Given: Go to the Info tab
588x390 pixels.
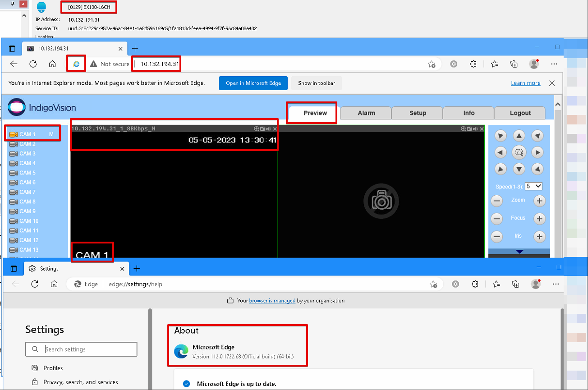Looking at the screenshot, I should click(x=469, y=113).
